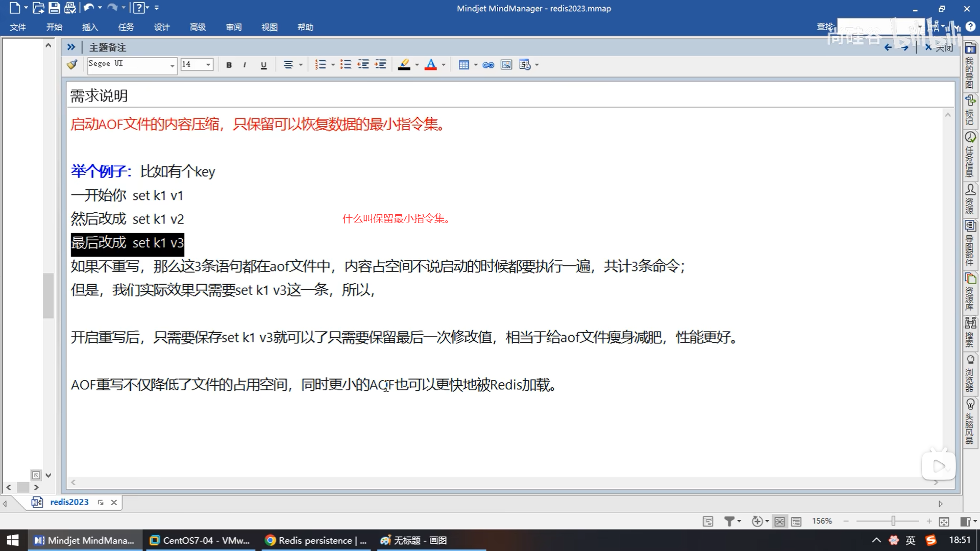Click the insert table icon
The height and width of the screenshot is (551, 980).
tap(463, 65)
